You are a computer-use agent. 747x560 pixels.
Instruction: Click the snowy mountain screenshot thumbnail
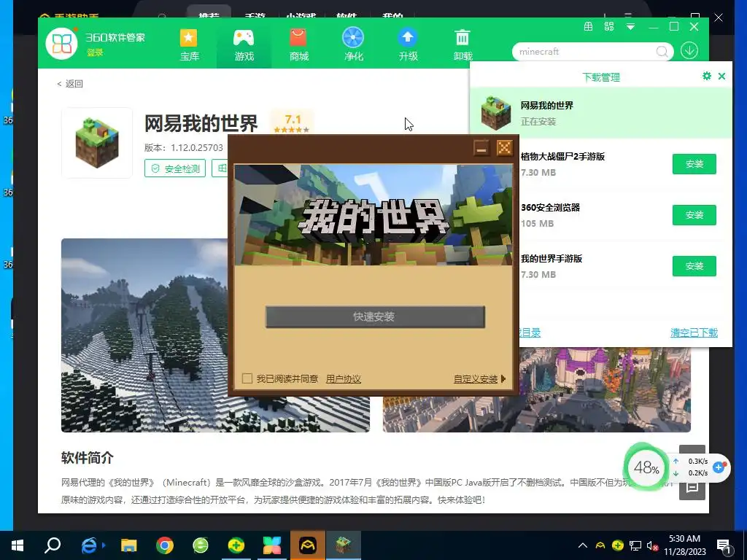click(145, 335)
